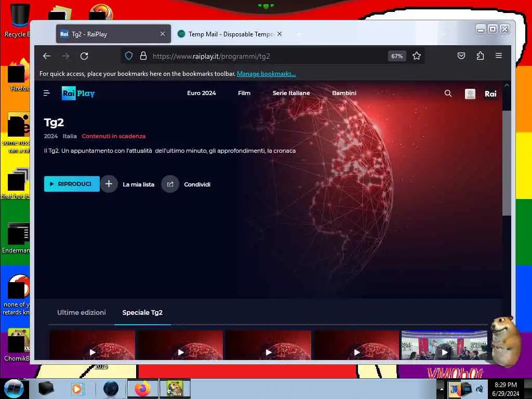Screen dimensions: 532x399
Task: Play the first Speciale Tg2 thumbnail
Action: click(x=92, y=345)
